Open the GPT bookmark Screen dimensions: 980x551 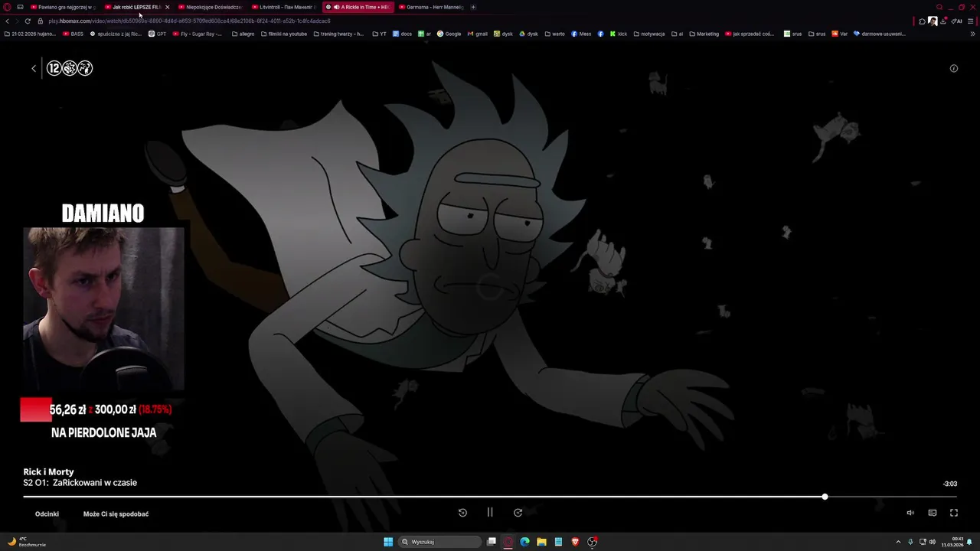coord(157,34)
